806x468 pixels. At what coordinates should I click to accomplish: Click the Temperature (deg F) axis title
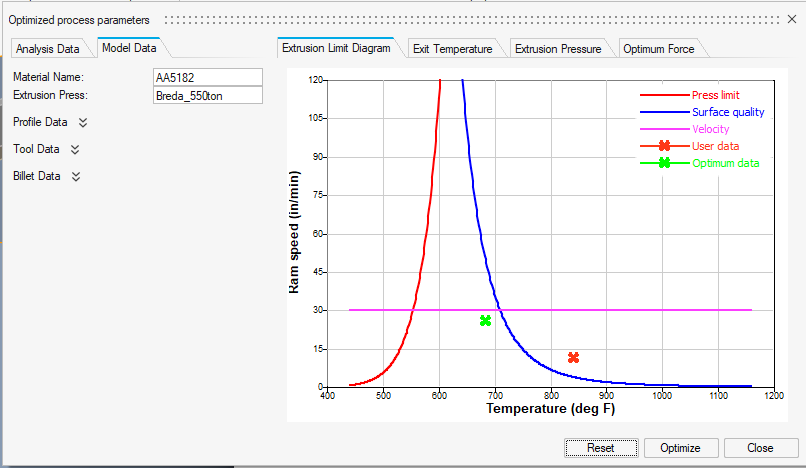click(551, 409)
